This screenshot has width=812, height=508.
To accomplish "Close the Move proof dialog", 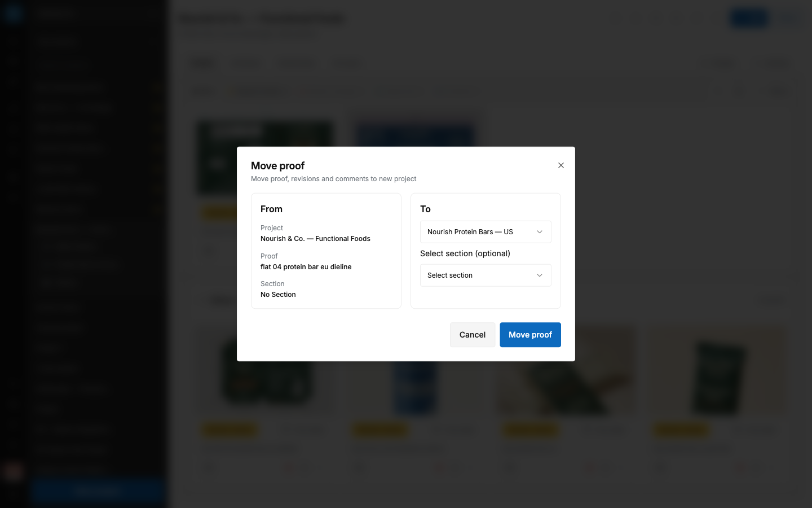I will point(561,165).
